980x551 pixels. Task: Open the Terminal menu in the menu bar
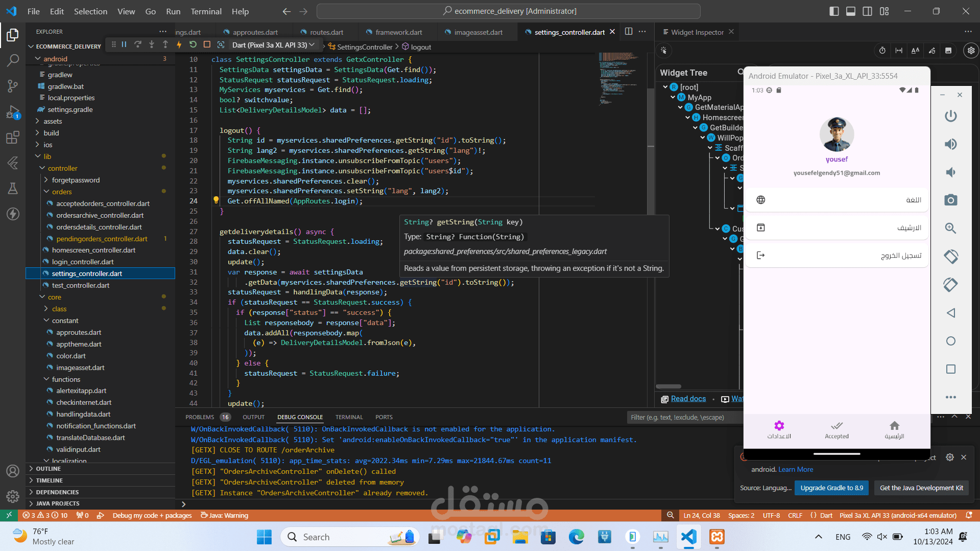point(206,11)
